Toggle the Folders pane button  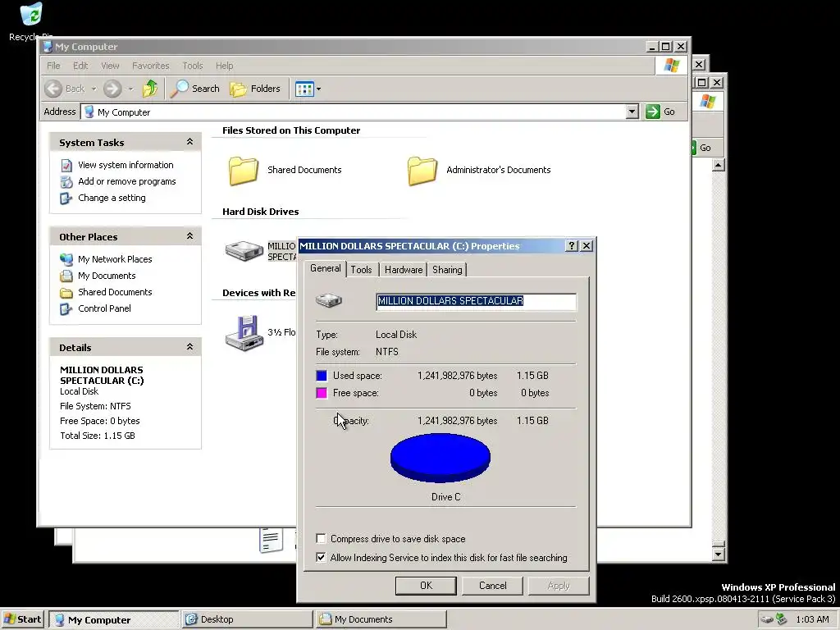[x=256, y=89]
